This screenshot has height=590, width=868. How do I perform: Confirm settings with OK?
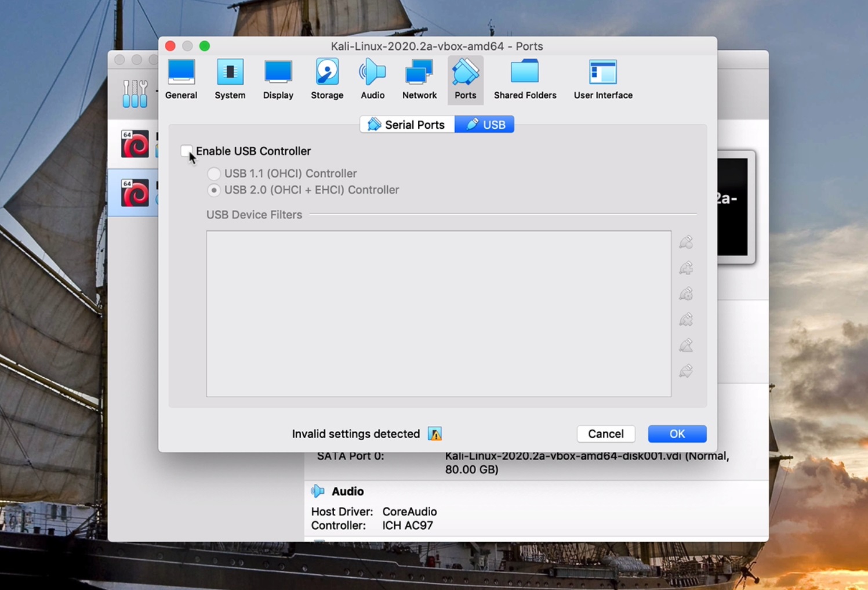[677, 434]
